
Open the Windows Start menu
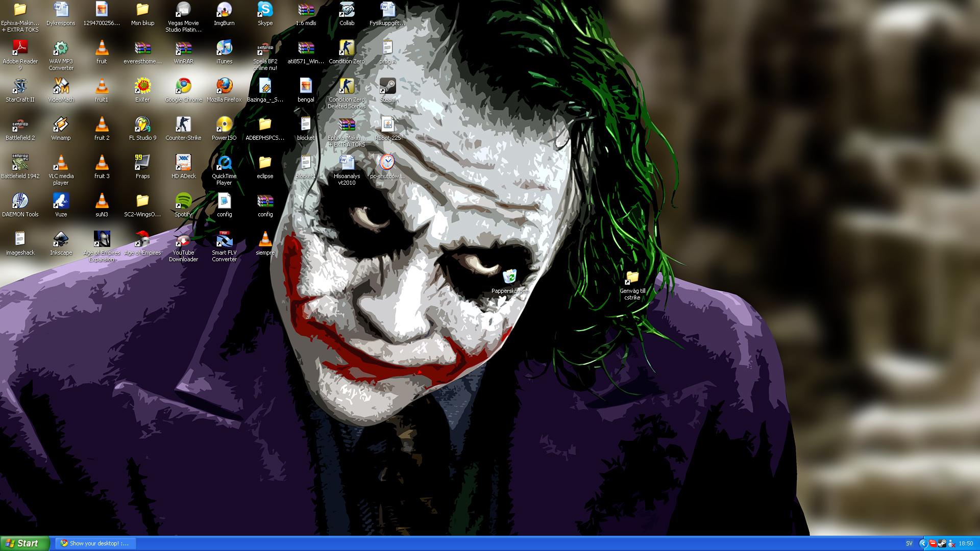tap(25, 543)
